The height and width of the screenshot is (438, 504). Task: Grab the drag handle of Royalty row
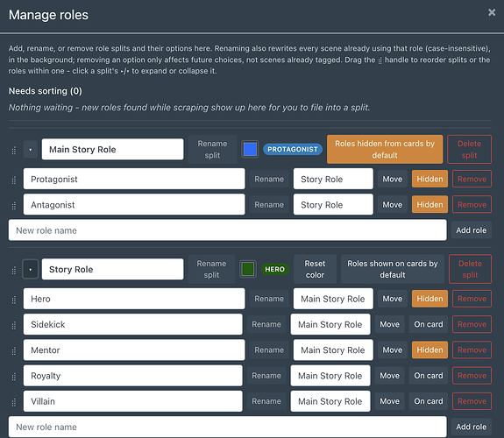14,377
